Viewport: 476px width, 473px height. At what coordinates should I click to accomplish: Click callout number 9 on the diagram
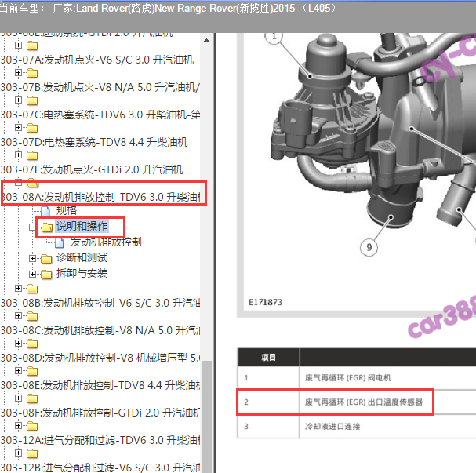(x=369, y=247)
